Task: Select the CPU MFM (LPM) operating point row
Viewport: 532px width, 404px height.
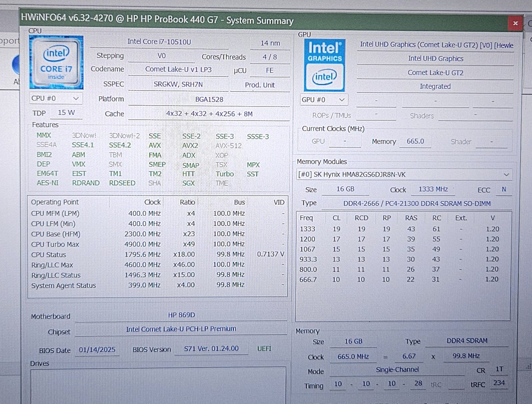Action: point(158,214)
